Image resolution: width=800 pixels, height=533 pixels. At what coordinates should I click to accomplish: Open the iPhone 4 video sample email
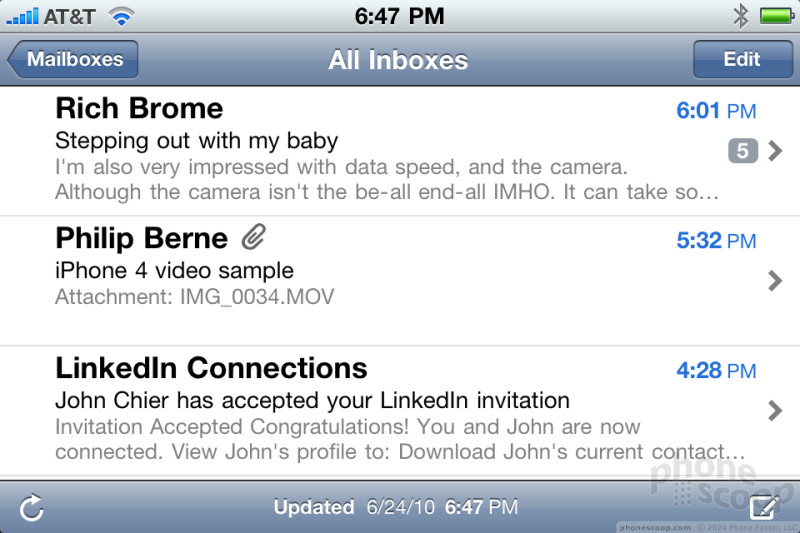pos(400,281)
